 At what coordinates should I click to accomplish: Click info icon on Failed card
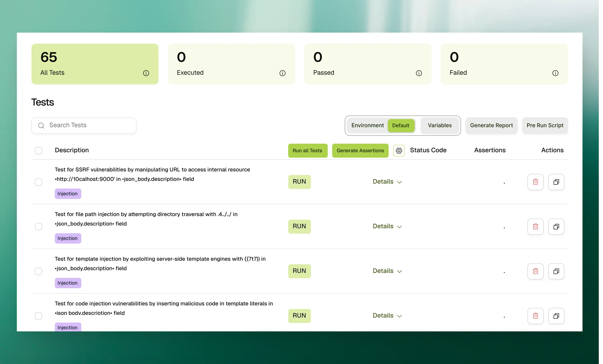tap(555, 73)
